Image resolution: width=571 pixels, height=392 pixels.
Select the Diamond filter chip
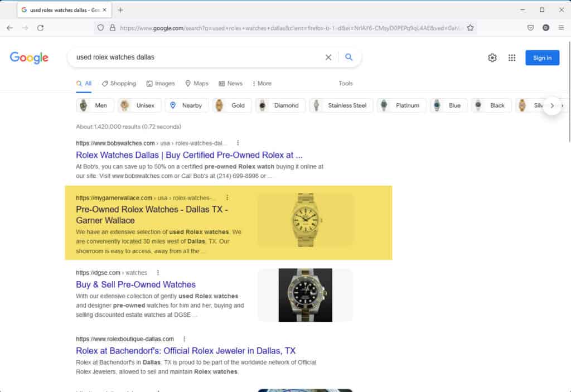[280, 105]
